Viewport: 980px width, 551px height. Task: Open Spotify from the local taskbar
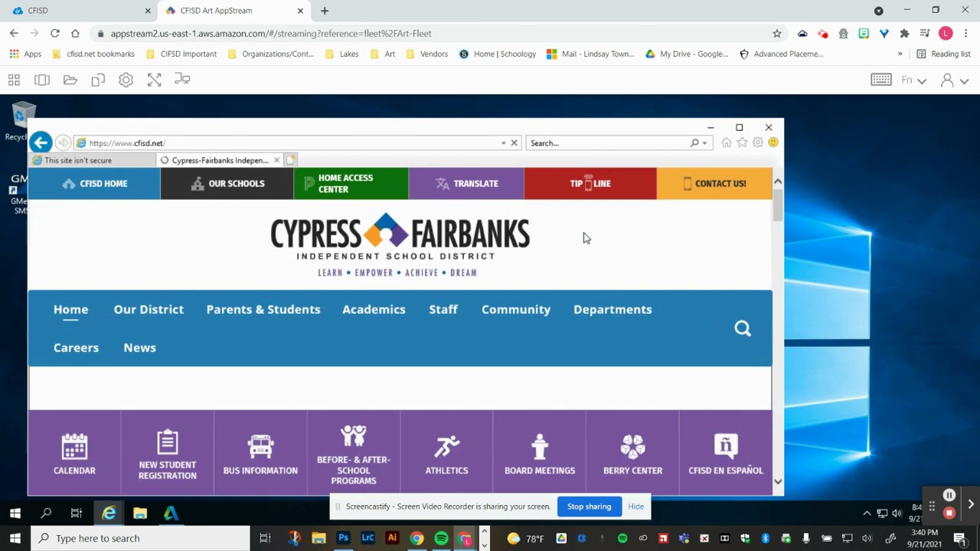point(441,538)
